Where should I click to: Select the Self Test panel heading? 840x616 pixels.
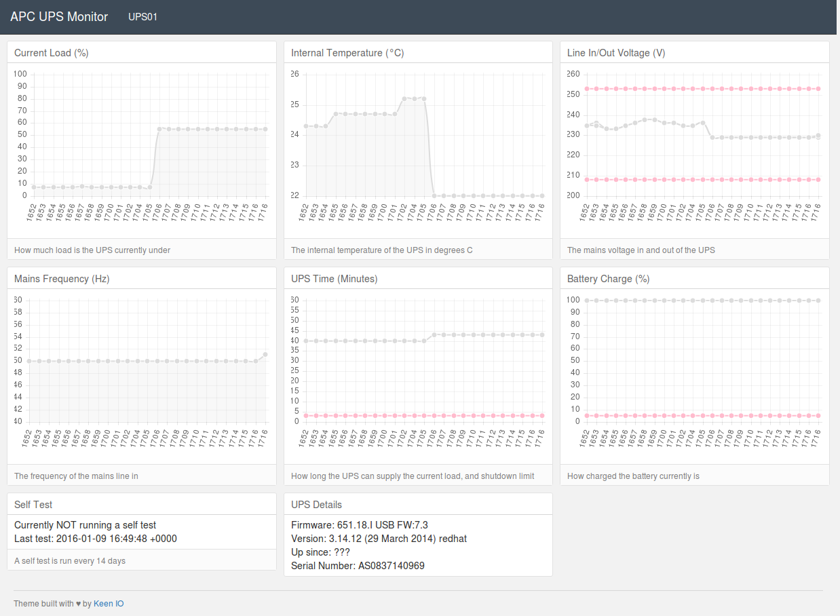[33, 505]
